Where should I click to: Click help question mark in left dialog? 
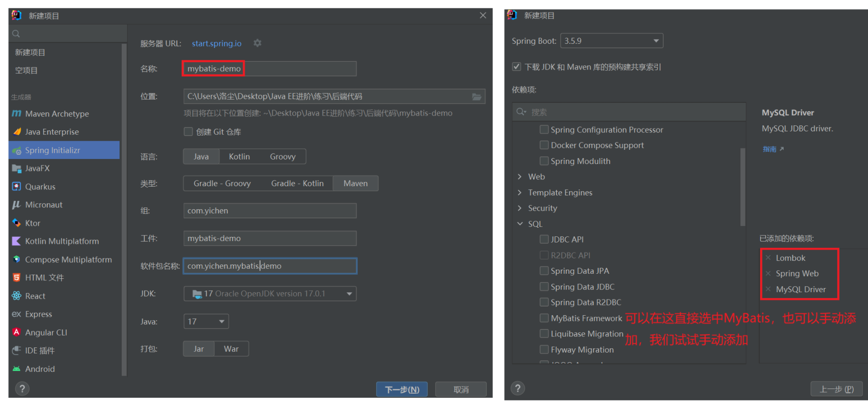(x=22, y=388)
